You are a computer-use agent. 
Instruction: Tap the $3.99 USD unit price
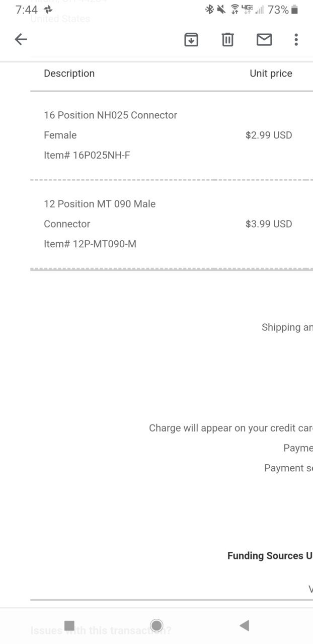pos(269,224)
